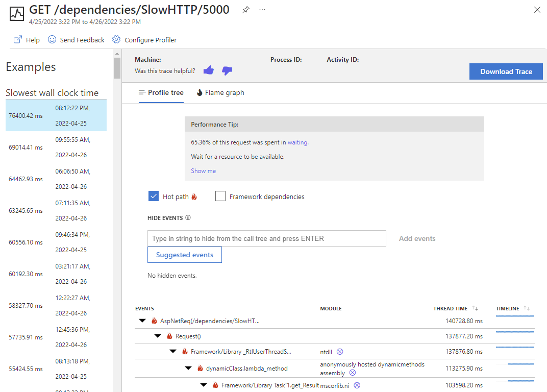This screenshot has height=392, width=547.
Task: Click the HIDE EVENTS info icon
Action: (188, 218)
